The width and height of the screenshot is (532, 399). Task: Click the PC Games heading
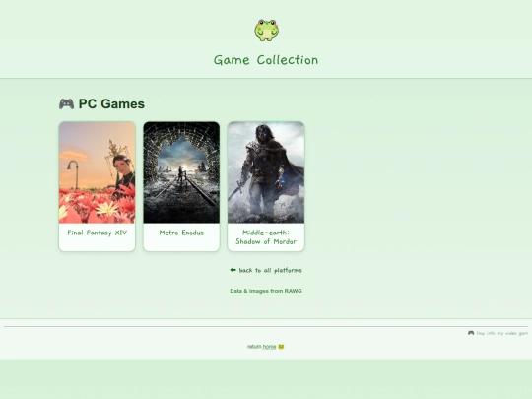pyautogui.click(x=111, y=103)
